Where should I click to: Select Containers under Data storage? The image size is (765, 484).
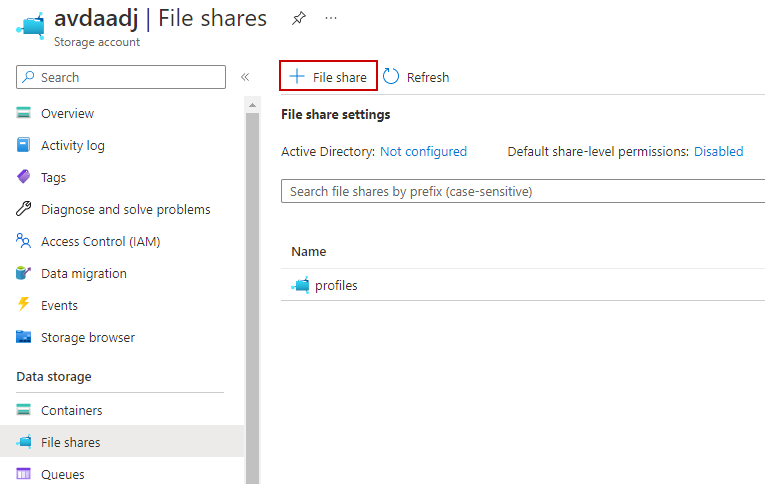(x=71, y=411)
